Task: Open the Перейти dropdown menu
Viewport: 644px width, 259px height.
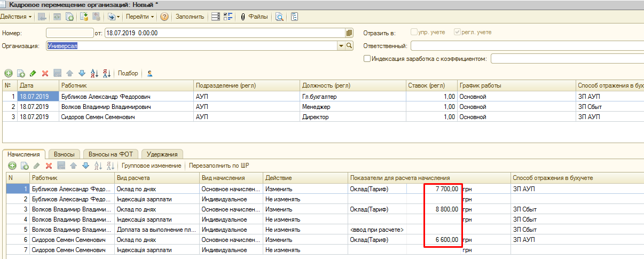Action: [x=140, y=17]
